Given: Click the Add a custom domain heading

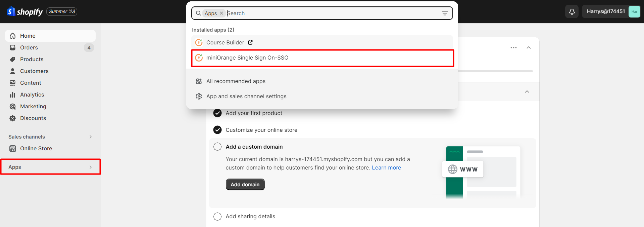Looking at the screenshot, I should coord(254,147).
